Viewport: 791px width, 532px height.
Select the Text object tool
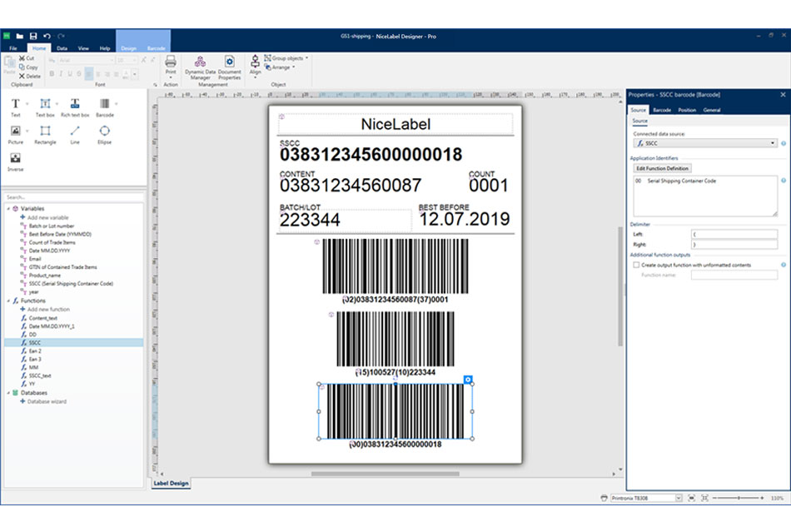(16, 107)
